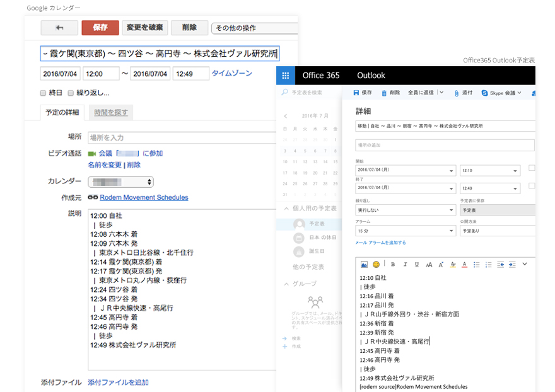The height and width of the screenshot is (392, 555).
Task: Click the font color button with red bar
Action: point(465,264)
